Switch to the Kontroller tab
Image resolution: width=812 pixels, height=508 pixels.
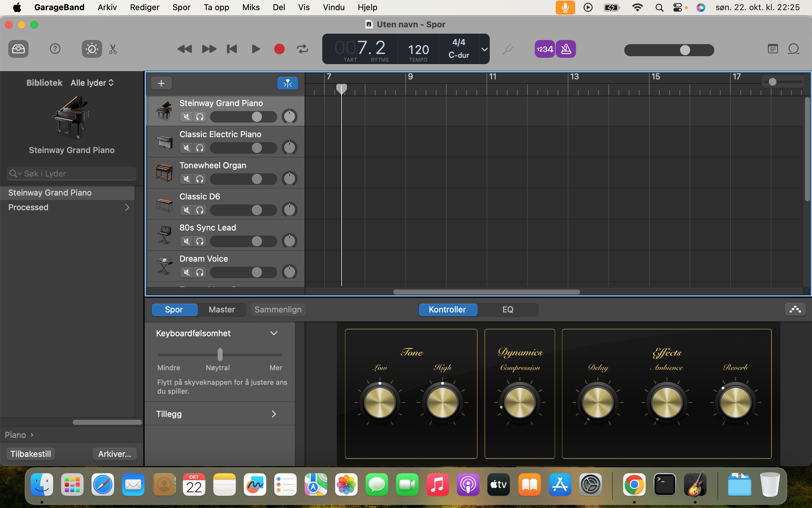click(448, 310)
